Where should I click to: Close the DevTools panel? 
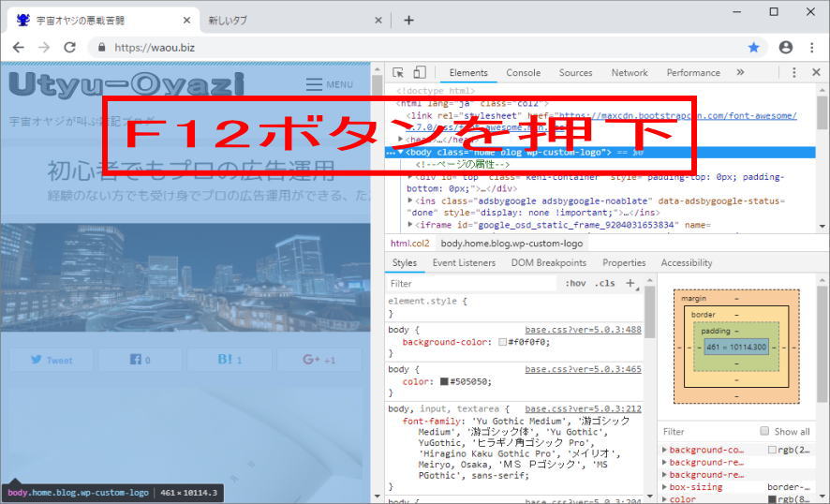pos(816,73)
